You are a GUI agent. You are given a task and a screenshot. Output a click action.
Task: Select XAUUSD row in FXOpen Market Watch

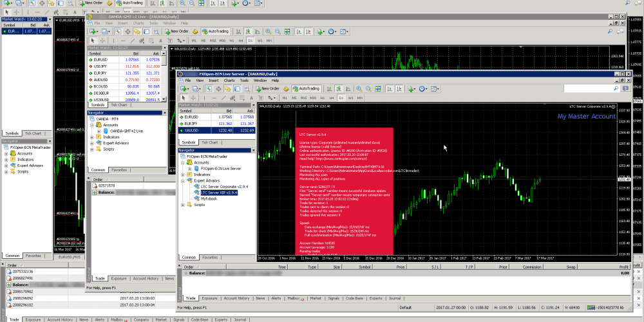click(217, 130)
